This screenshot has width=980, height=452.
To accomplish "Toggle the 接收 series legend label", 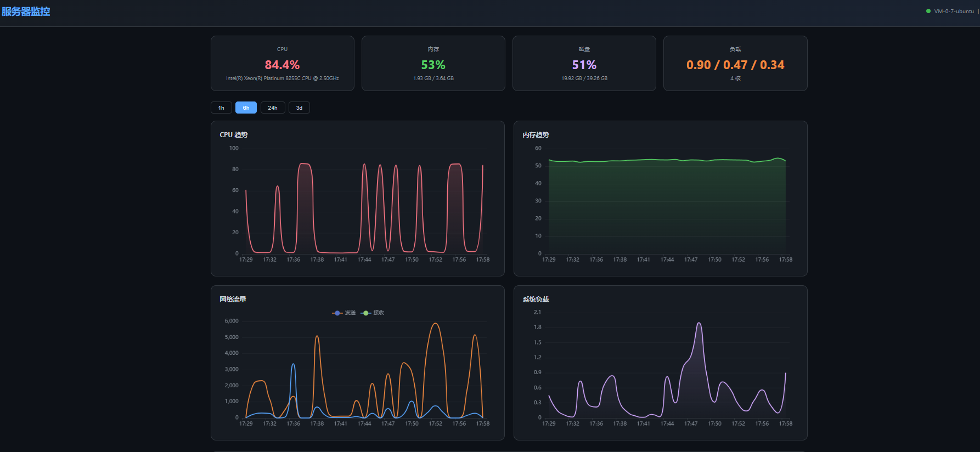I will [x=379, y=313].
